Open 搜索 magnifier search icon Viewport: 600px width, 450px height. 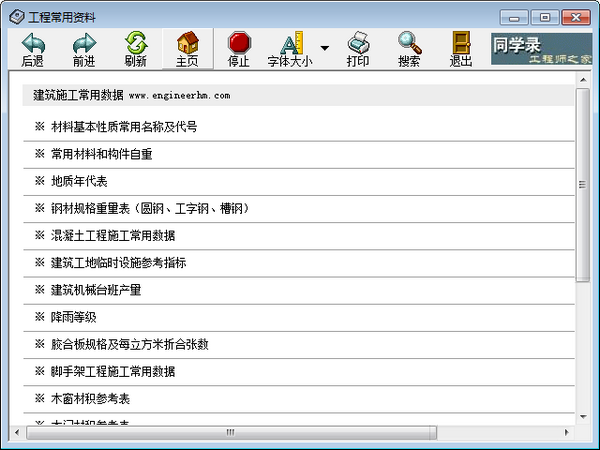[409, 43]
